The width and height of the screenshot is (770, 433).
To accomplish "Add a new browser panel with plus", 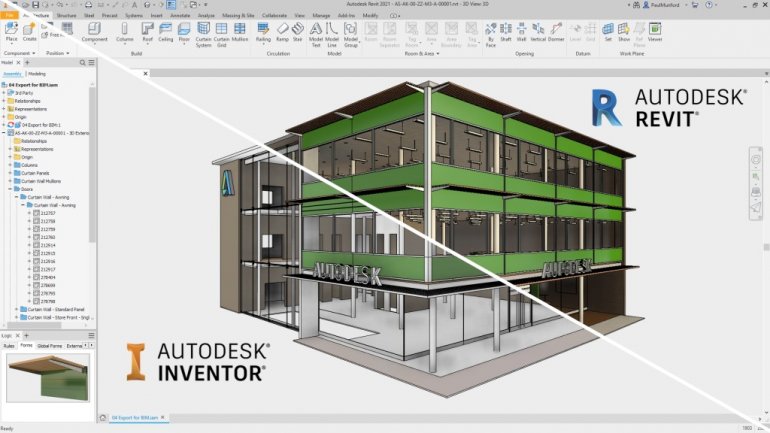I will [28, 63].
